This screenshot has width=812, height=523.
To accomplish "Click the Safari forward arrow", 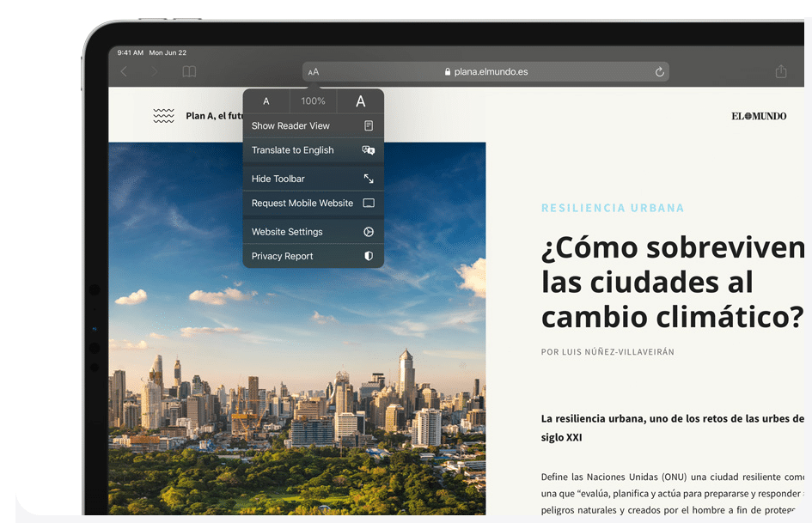I will click(155, 72).
